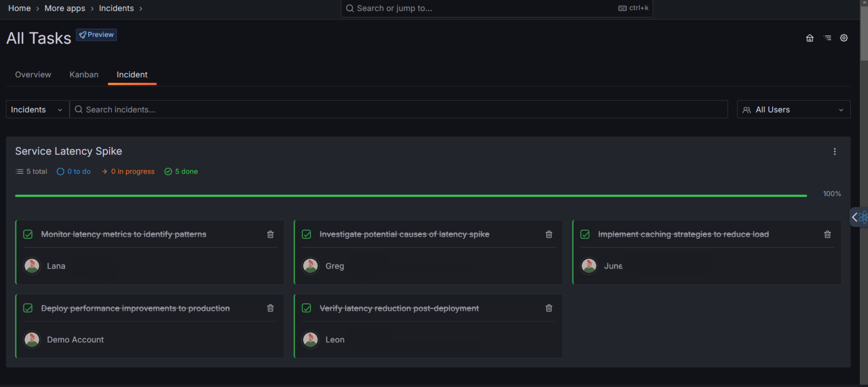Open the Incidents filter dropdown
868x387 pixels.
37,109
